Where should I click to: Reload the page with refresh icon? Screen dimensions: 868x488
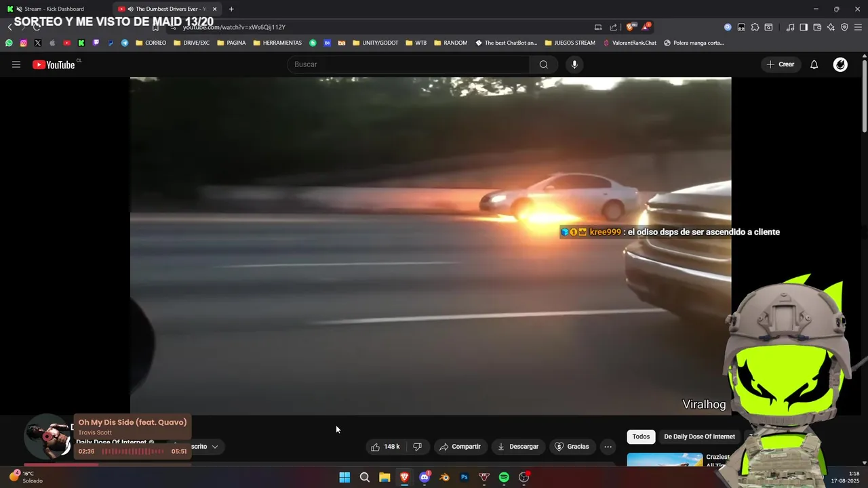coord(37,27)
